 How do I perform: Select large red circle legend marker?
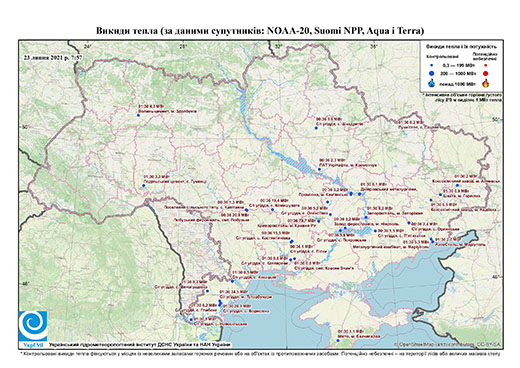(486, 74)
